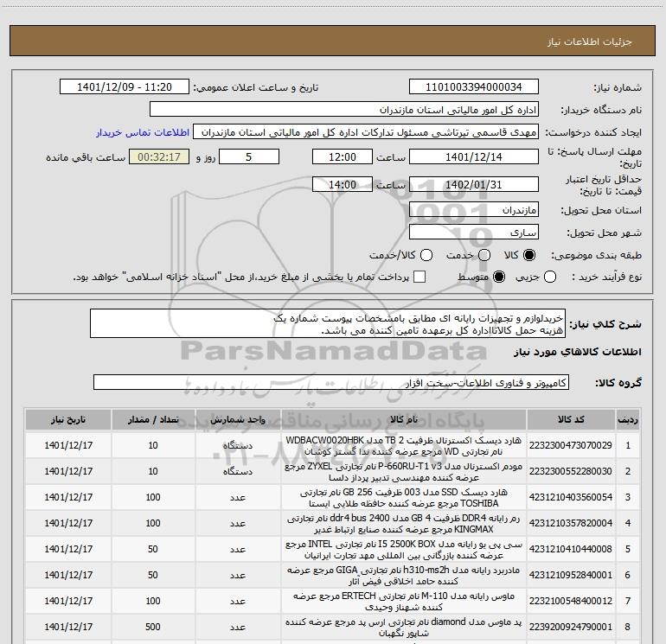666x644 pixels.
Task: Click quantity 500 in the mouse pad row
Action: pos(153,627)
